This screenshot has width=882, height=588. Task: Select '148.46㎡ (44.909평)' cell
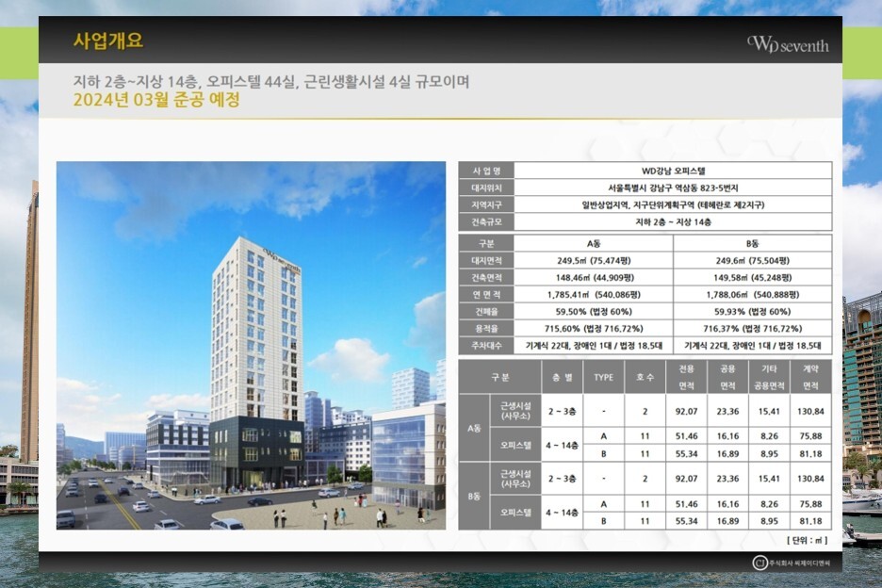tap(594, 277)
